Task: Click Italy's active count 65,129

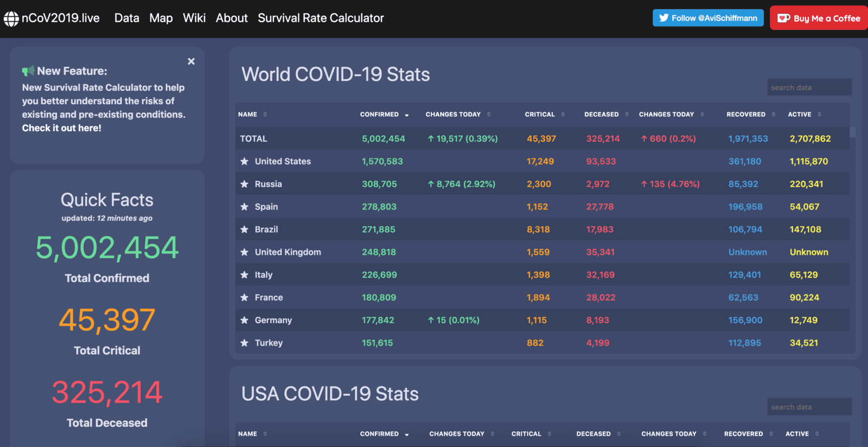Action: (803, 275)
